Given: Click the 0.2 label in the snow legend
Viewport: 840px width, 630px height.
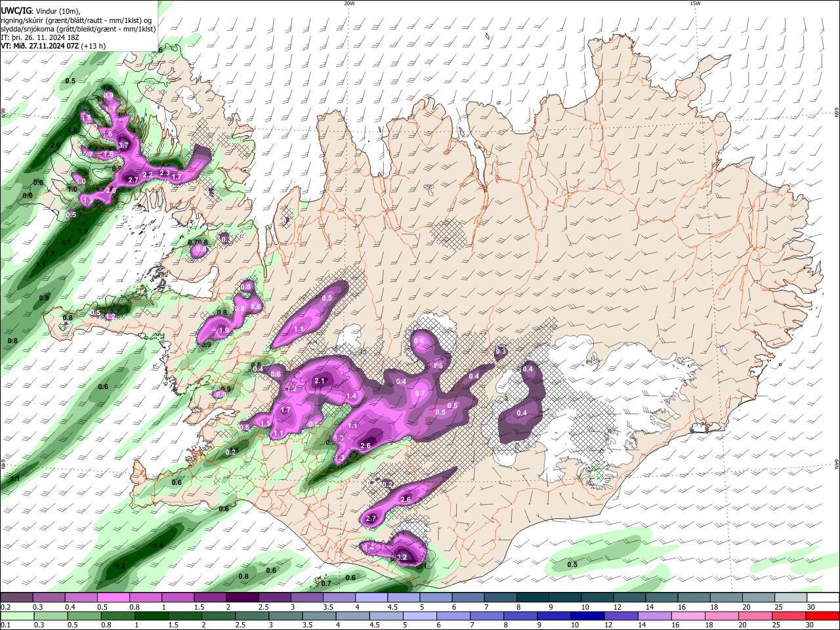Looking at the screenshot, I should [x=5, y=607].
